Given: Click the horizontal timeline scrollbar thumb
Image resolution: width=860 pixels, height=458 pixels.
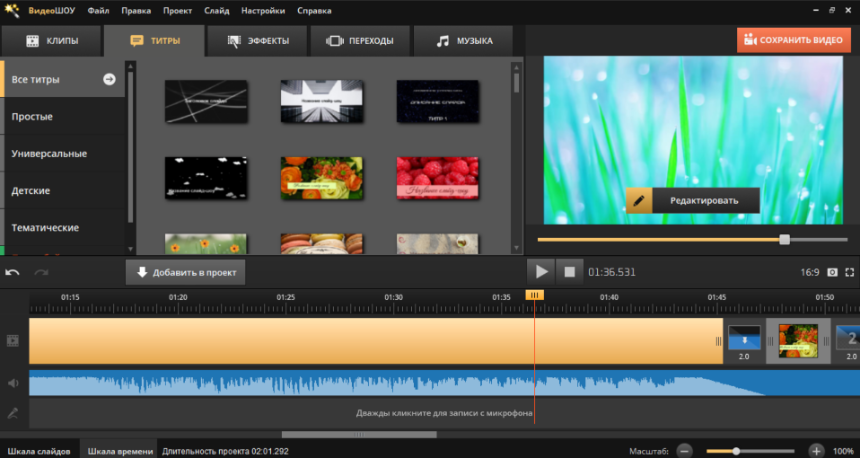Looking at the screenshot, I should 359,434.
